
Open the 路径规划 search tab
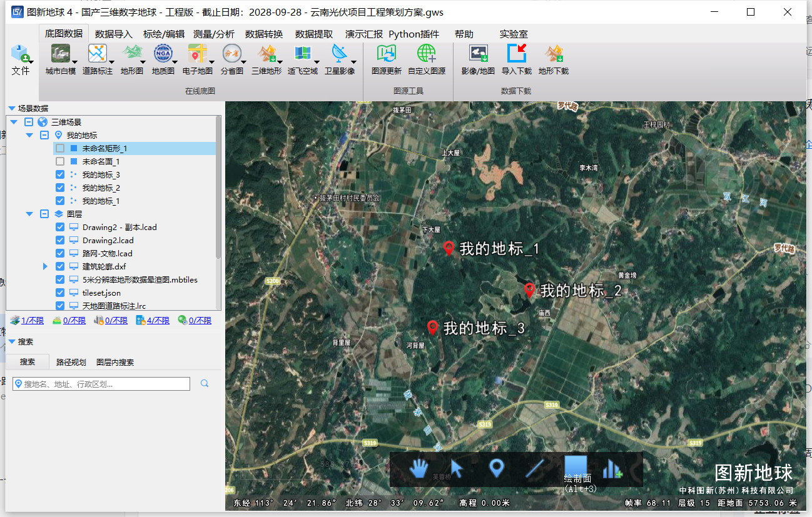click(71, 362)
